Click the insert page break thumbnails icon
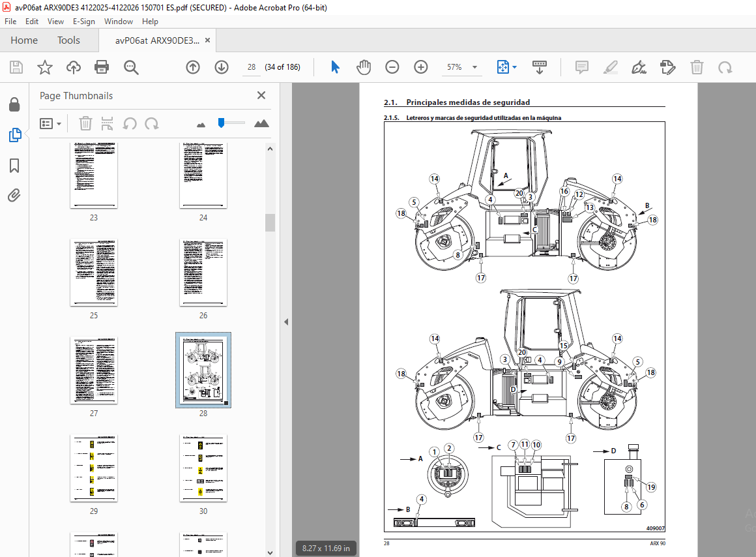The width and height of the screenshot is (756, 557). 107,123
